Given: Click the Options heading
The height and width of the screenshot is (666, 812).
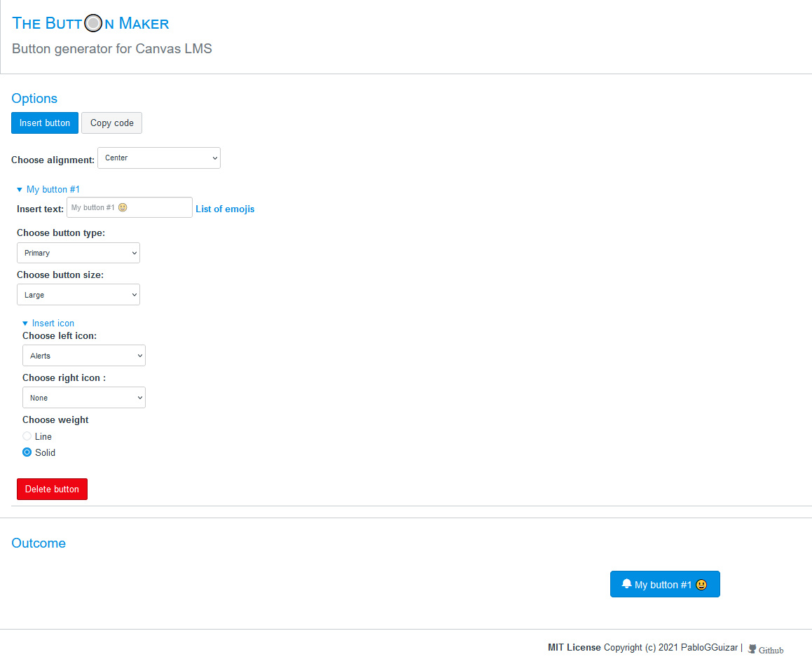Looking at the screenshot, I should (x=34, y=98).
